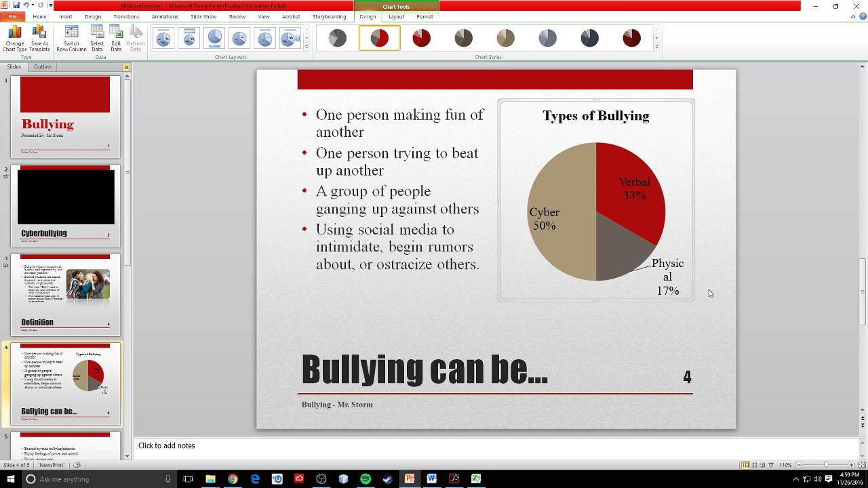Screen dimensions: 868x488
Task: Open the Action Center notifications
Action: [829, 479]
